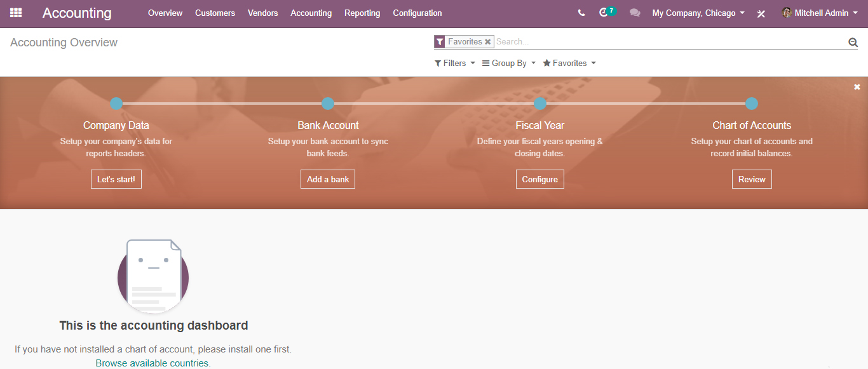Viewport: 868px width, 369px height.
Task: Click the developer tools wrench icon
Action: pos(761,13)
